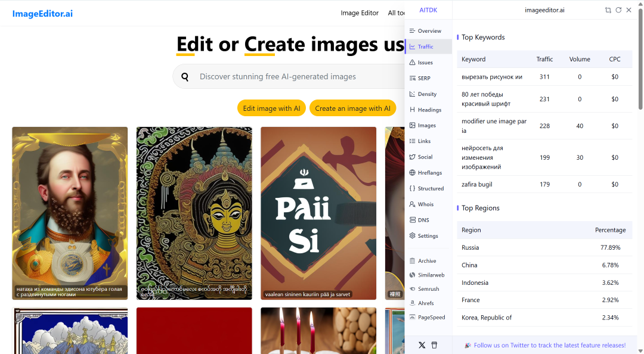Click the Russia region row
Image resolution: width=644 pixels, height=354 pixels.
click(x=544, y=248)
